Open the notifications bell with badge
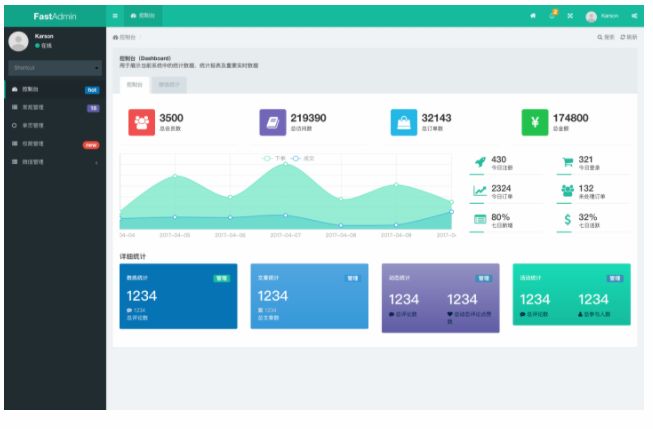653x429 pixels. coord(552,15)
